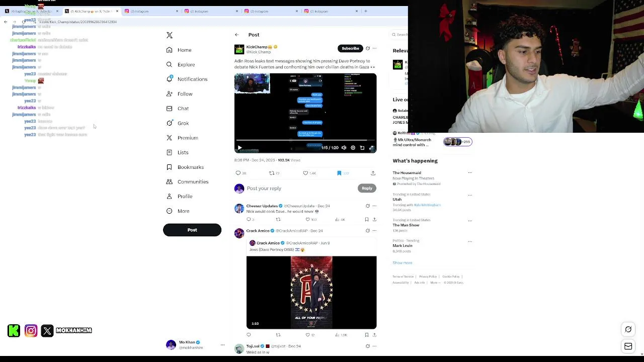644x362 pixels.
Task: Open Explore from the X sidebar
Action: click(181, 64)
